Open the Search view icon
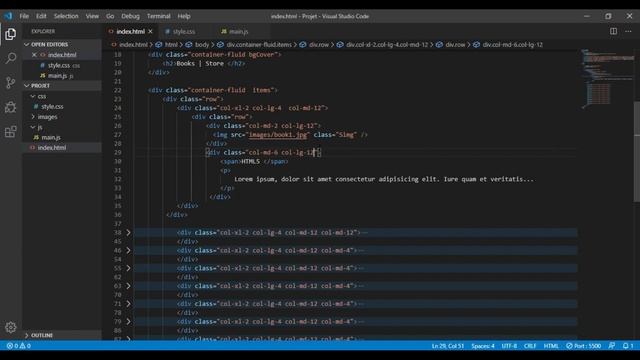640x360 pixels. point(11,58)
